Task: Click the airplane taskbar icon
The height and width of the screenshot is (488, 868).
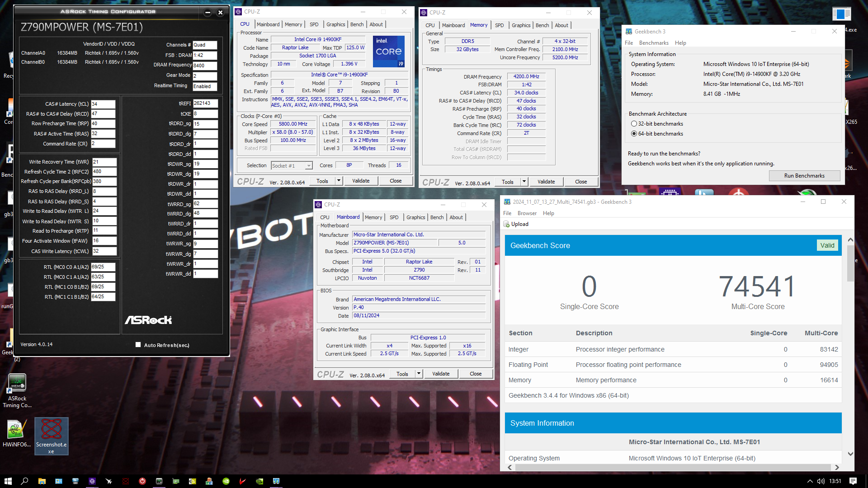Action: coord(109,481)
